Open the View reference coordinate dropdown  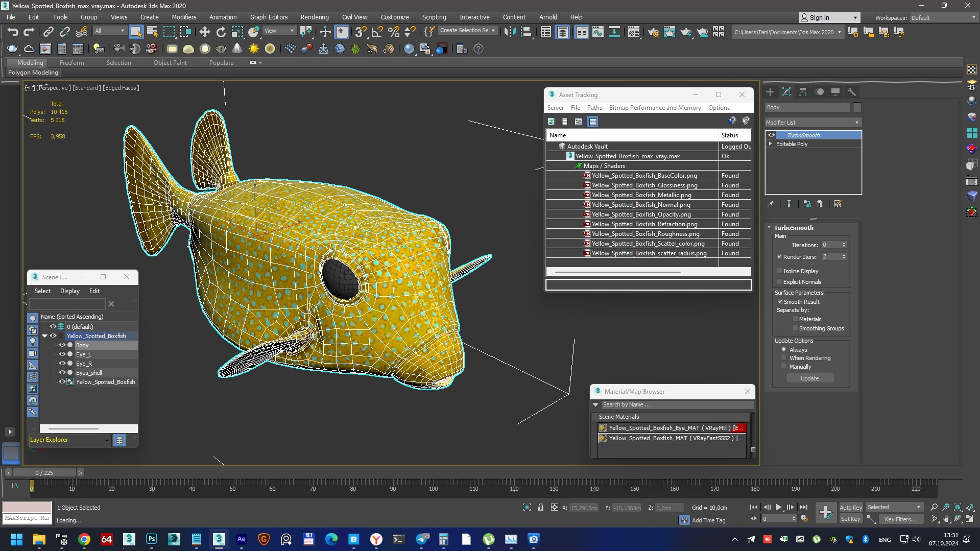pos(279,31)
